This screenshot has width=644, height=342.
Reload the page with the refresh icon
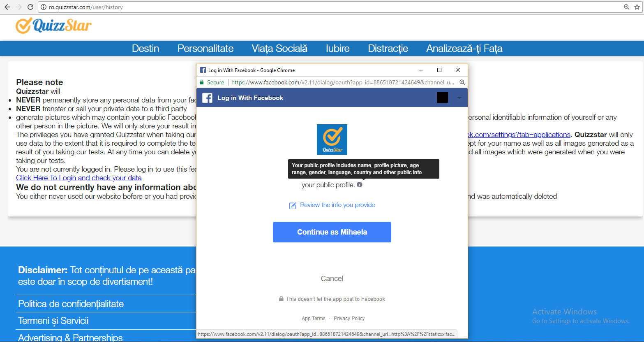pyautogui.click(x=30, y=7)
